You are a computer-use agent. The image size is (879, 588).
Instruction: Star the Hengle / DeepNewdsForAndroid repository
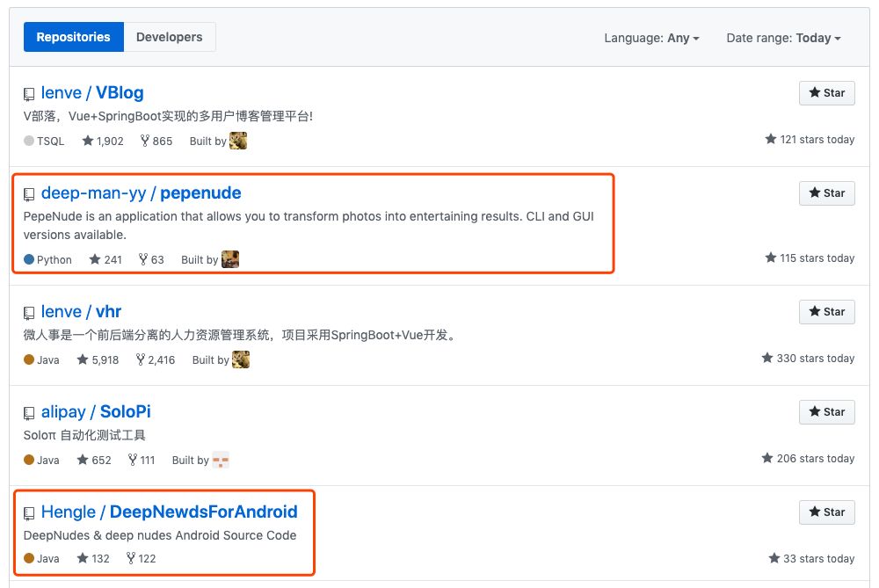tap(827, 512)
